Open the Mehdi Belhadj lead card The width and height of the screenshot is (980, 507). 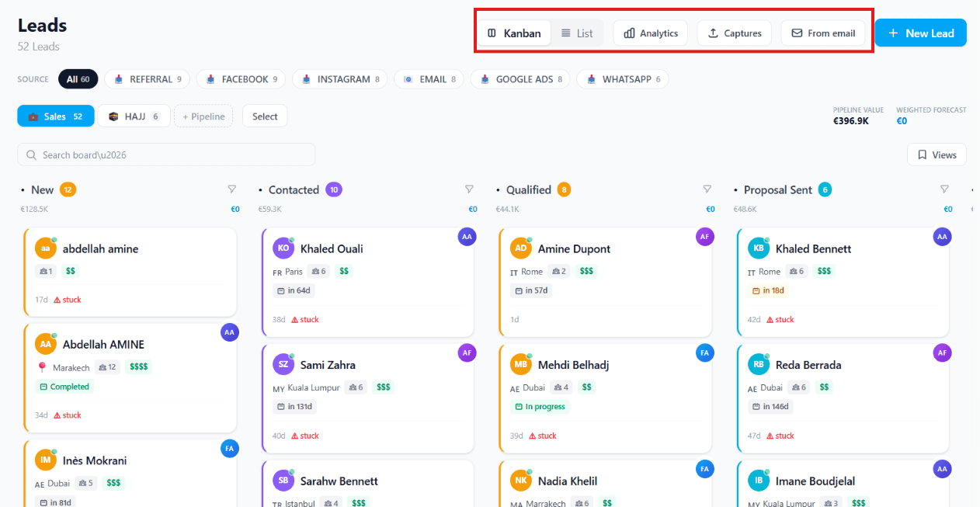[x=605, y=398]
